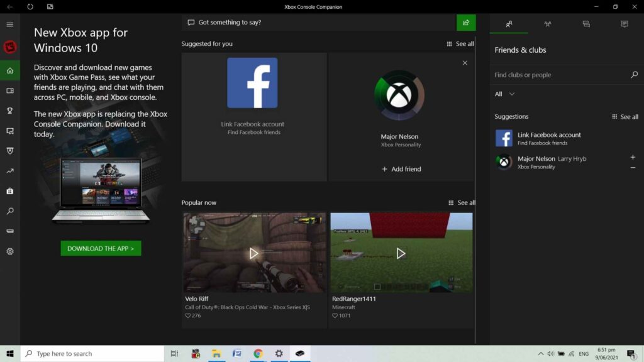Image resolution: width=644 pixels, height=362 pixels.
Task: Open Search magnifier in sidebar
Action: point(10,211)
